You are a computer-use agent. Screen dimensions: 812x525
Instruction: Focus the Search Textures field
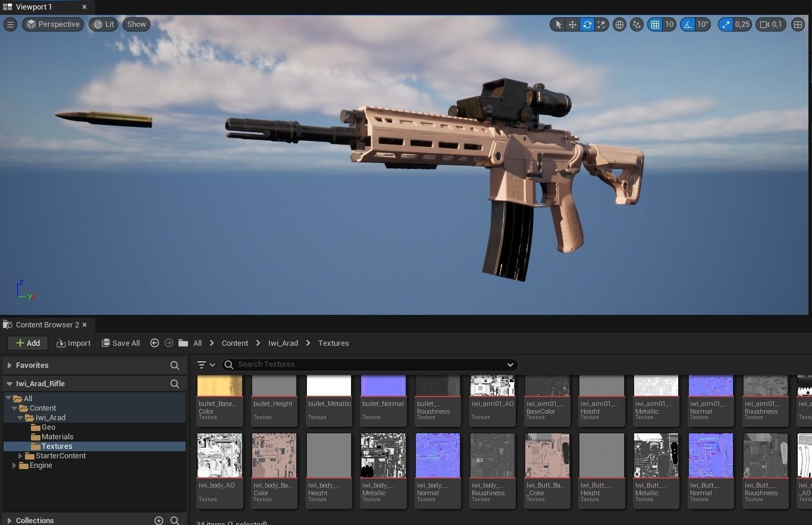pos(369,364)
